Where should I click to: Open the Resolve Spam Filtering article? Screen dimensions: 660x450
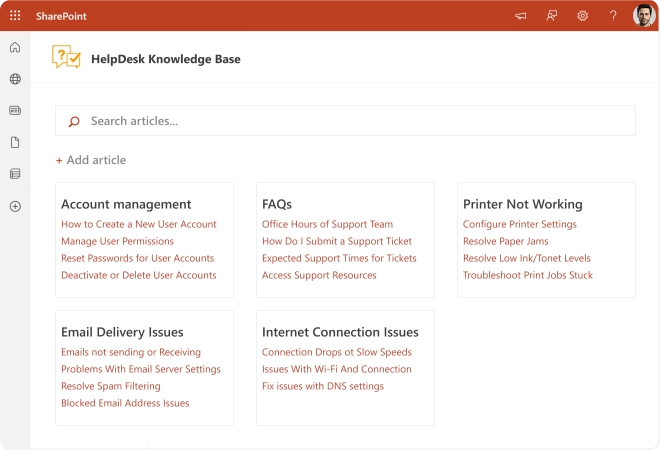[x=111, y=386]
